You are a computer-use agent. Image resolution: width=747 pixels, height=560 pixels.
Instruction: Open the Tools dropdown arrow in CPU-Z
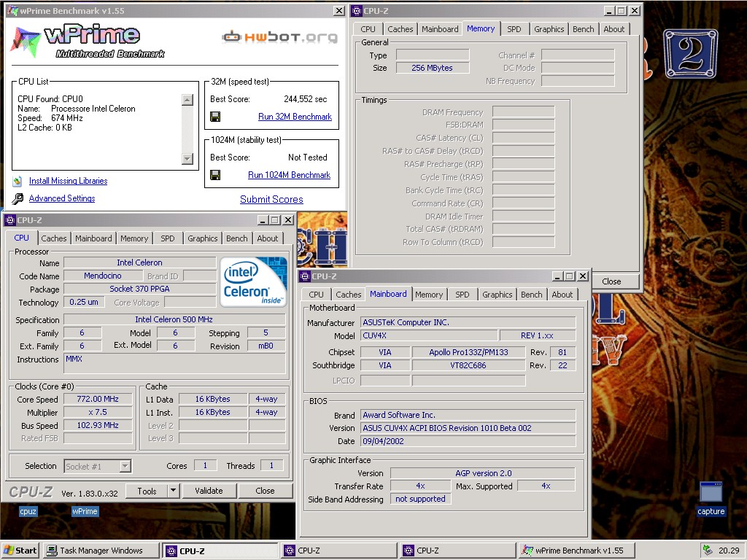tap(174, 491)
